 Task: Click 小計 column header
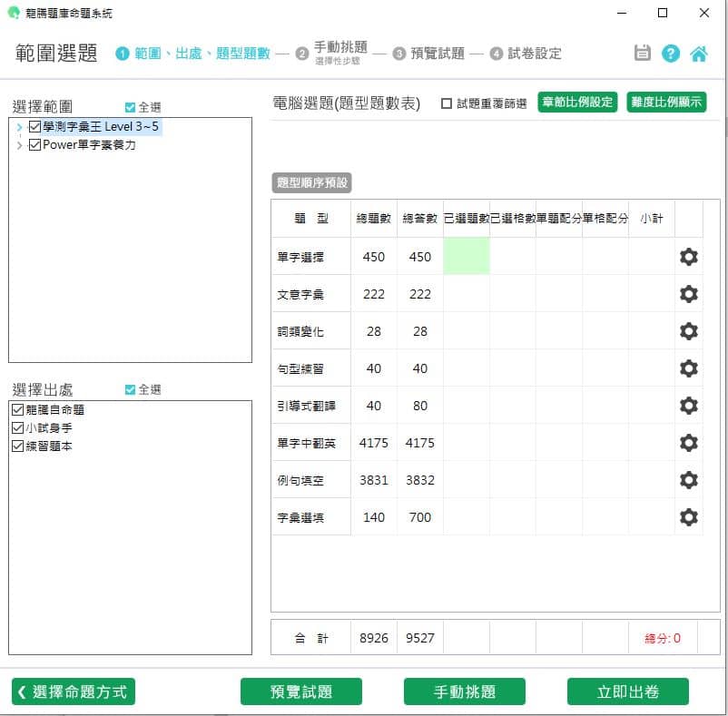point(652,218)
